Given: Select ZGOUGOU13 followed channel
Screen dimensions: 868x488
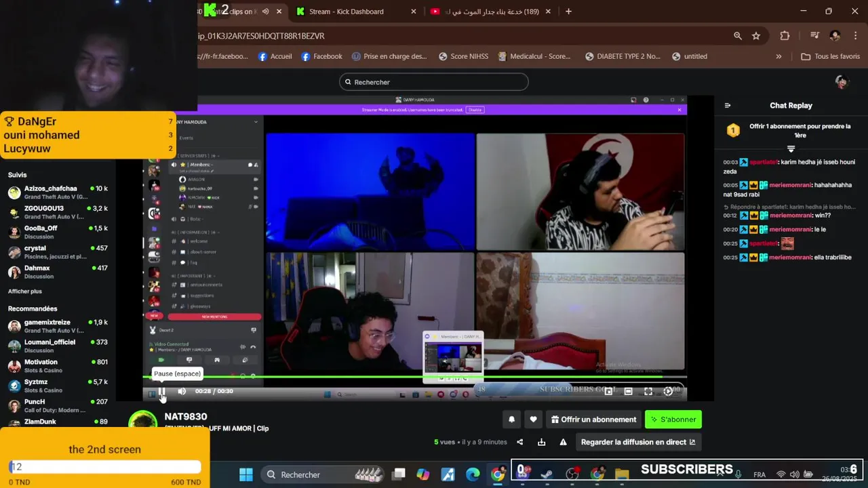Looking at the screenshot, I should click(58, 212).
